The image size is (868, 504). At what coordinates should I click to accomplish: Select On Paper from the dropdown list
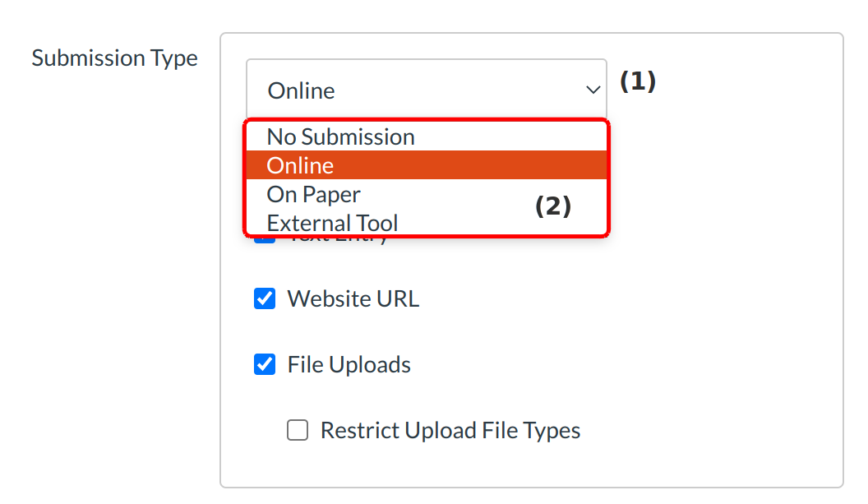point(313,194)
